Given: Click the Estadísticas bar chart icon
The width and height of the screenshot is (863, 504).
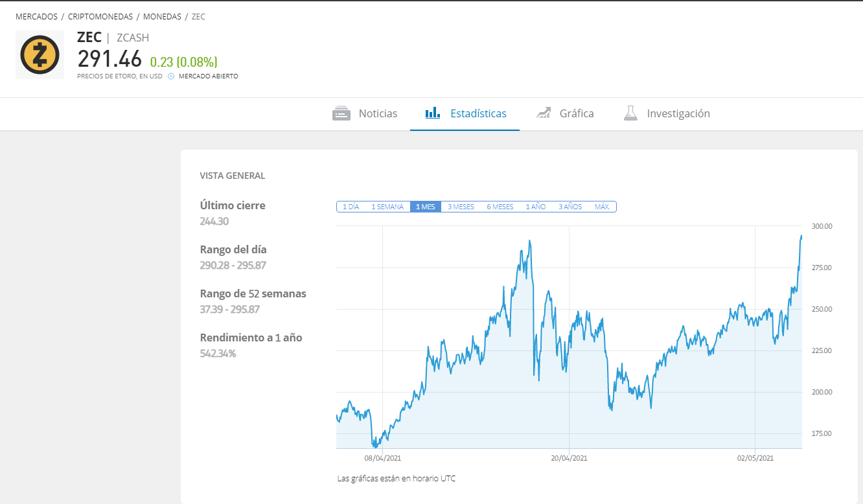Looking at the screenshot, I should [x=433, y=113].
